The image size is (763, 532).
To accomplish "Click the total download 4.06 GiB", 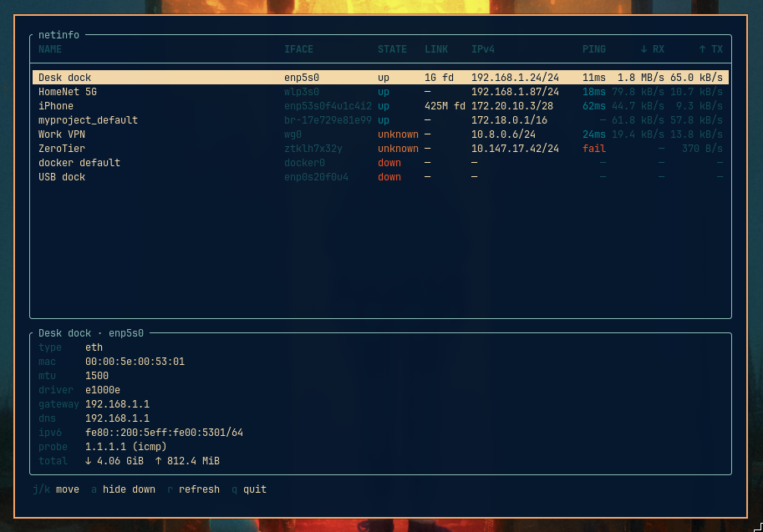I will click(x=114, y=460).
